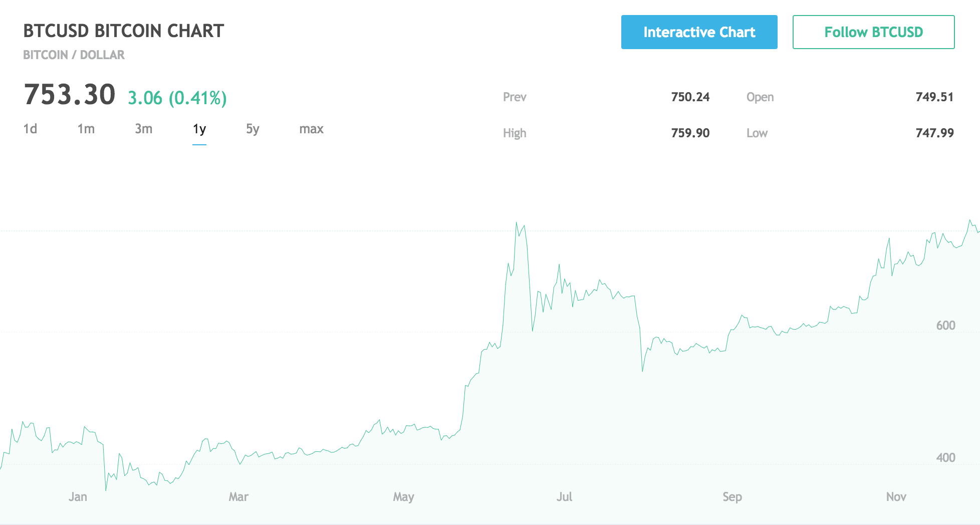The height and width of the screenshot is (525, 980).
Task: Click the open value 749.51
Action: [x=934, y=97]
